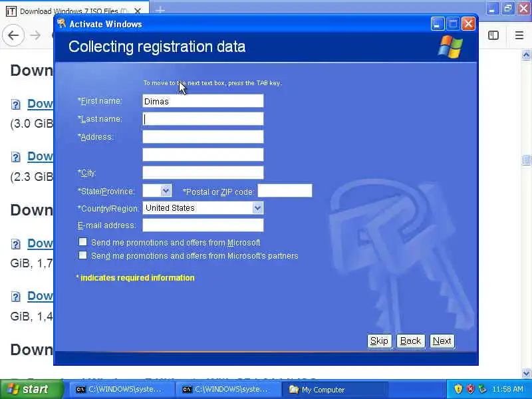Click the download link above GiB, 1,7

[x=40, y=243]
